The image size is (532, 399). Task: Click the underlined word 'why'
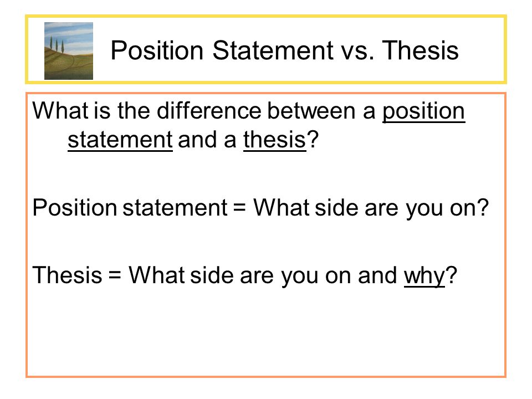(424, 276)
